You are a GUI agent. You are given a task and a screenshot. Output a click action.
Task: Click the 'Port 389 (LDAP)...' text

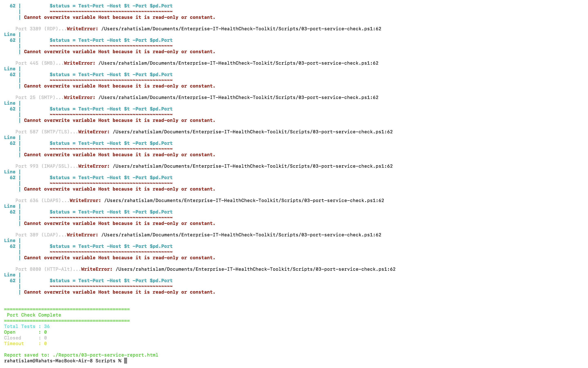[41, 235]
